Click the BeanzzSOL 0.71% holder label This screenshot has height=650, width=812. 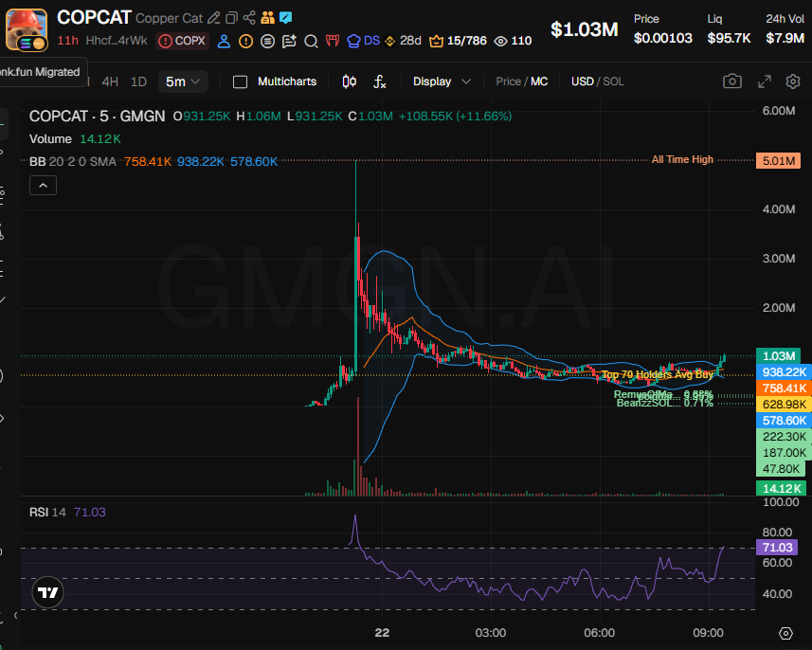point(664,403)
